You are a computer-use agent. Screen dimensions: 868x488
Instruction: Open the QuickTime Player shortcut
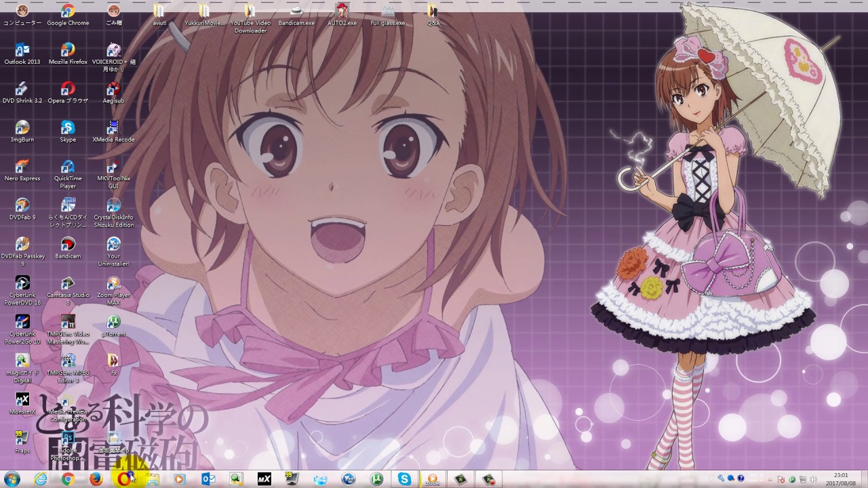(68, 174)
